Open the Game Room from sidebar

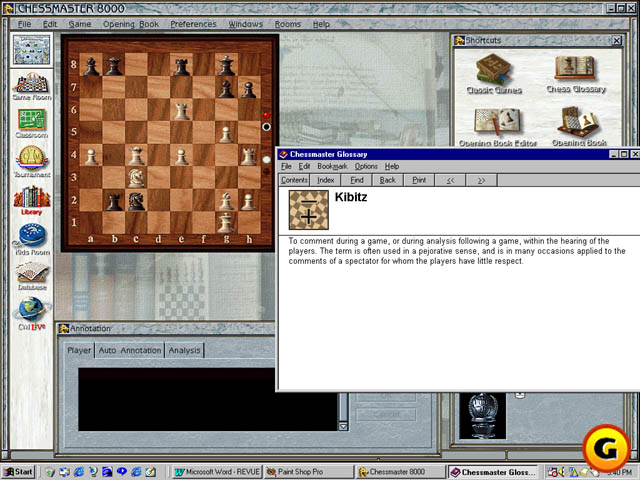(31, 83)
